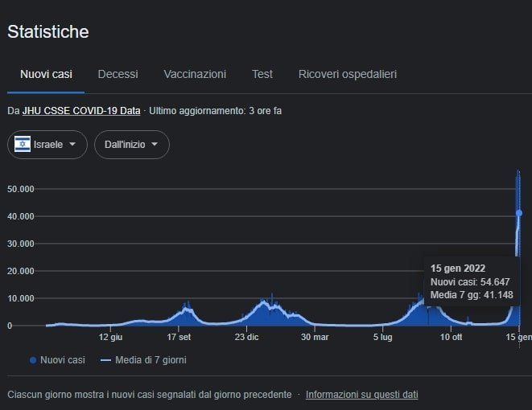
Task: Open Informazioni su questi dati link
Action: (x=361, y=395)
